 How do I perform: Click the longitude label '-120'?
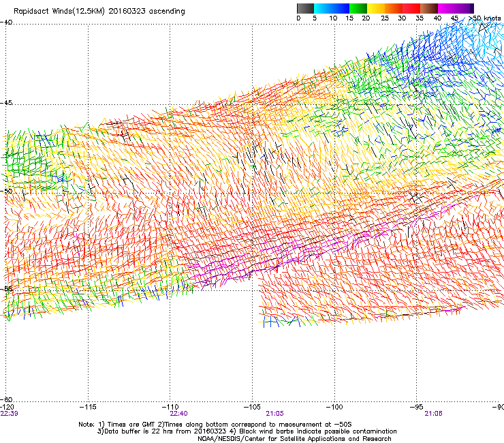[7, 407]
